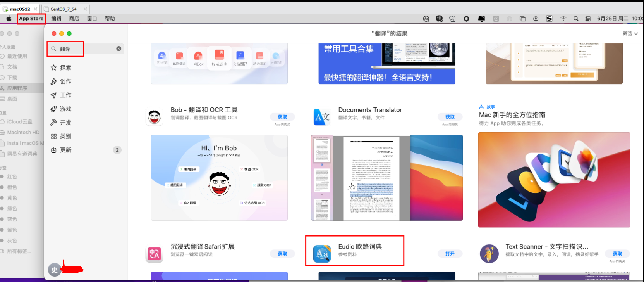
Task: Open the account avatar at sidebar bottom
Action: tap(54, 270)
